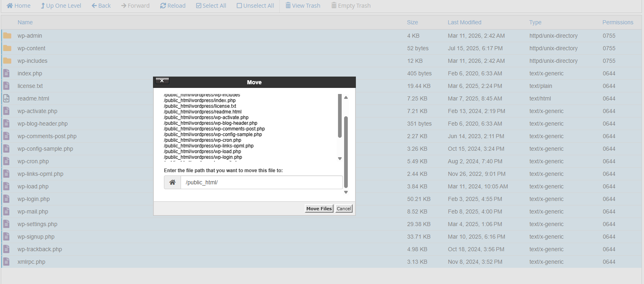Click the Move dialog outer scrollbar thumb
The width and height of the screenshot is (644, 284).
[x=346, y=152]
